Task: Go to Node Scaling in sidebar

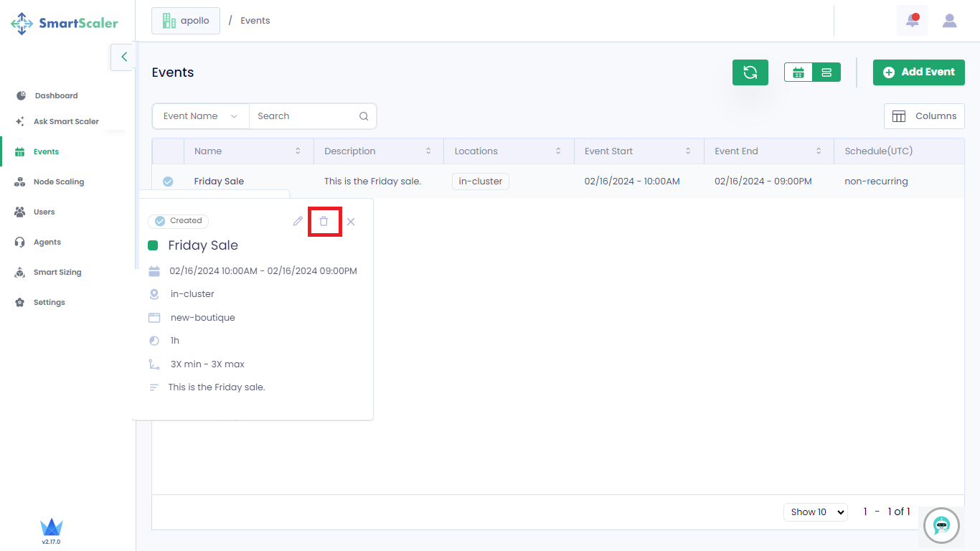Action: (x=58, y=182)
